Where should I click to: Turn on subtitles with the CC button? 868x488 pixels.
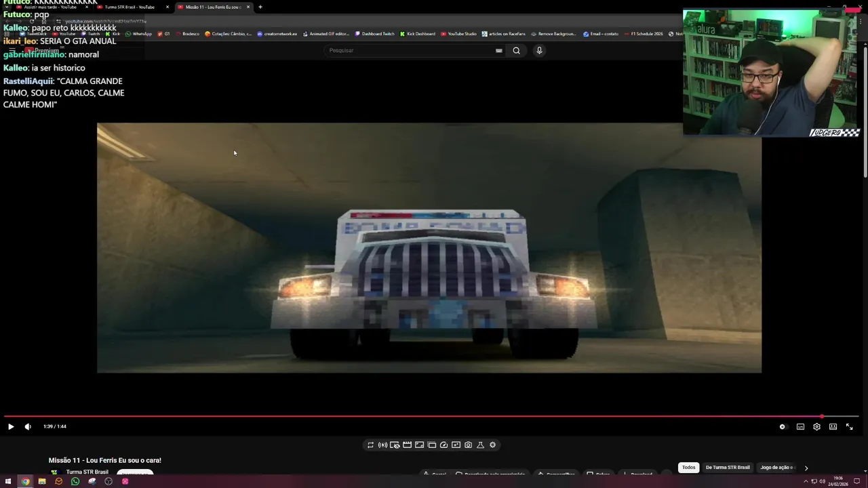point(800,427)
